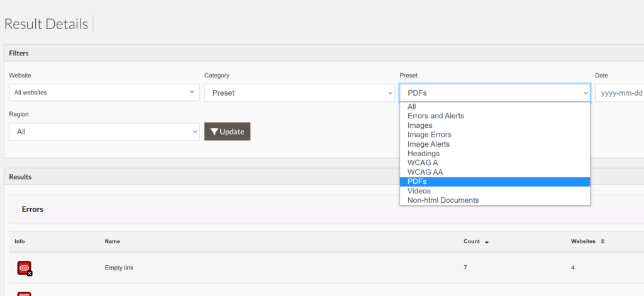The height and width of the screenshot is (296, 644).
Task: Open the Category Preset dropdown
Action: (x=299, y=93)
